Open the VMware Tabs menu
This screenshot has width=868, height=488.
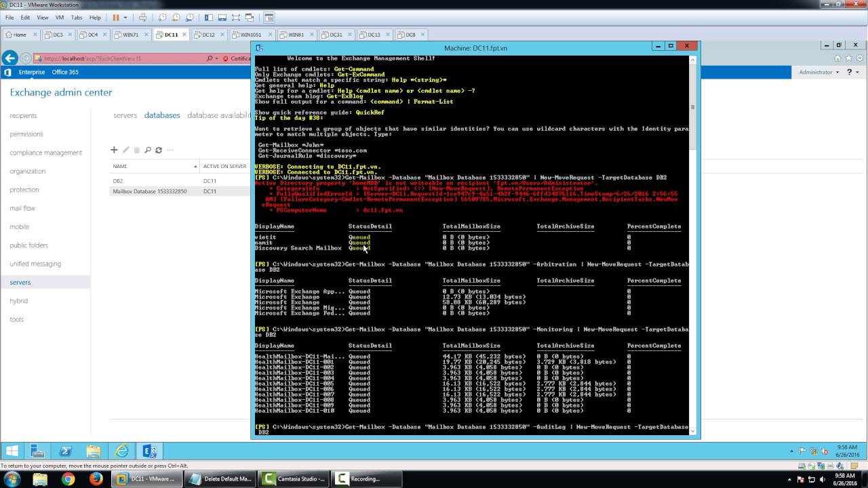[x=77, y=18]
